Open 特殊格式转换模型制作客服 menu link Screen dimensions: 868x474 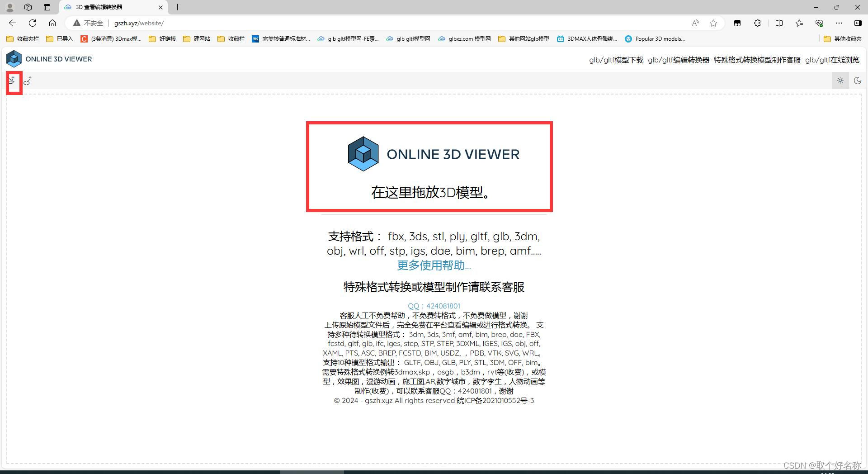click(757, 60)
